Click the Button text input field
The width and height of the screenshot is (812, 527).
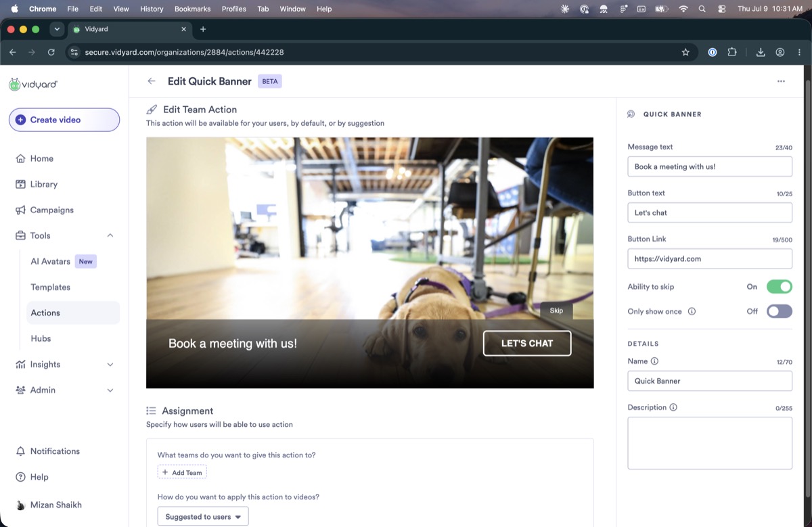(x=710, y=212)
